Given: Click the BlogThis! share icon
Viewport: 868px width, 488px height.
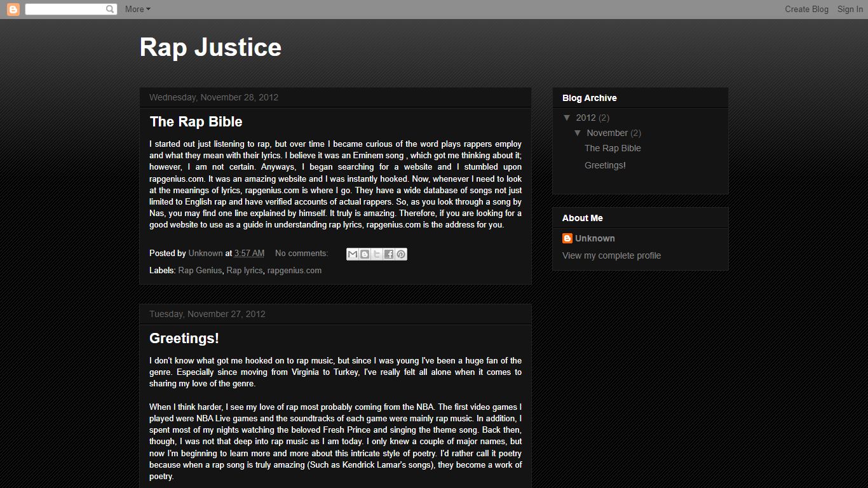Looking at the screenshot, I should click(x=365, y=254).
